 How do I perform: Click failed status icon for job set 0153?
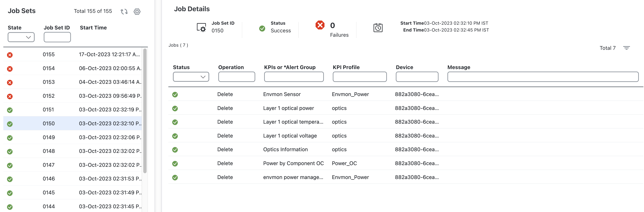click(10, 83)
